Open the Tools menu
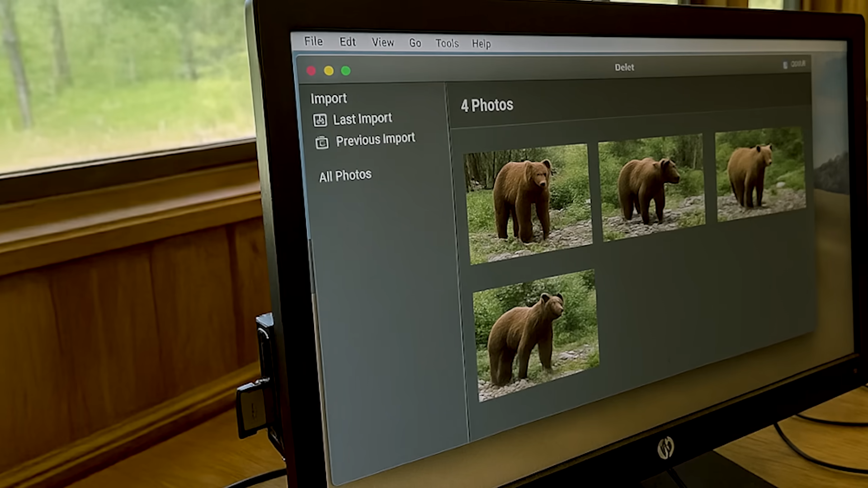 (x=447, y=43)
